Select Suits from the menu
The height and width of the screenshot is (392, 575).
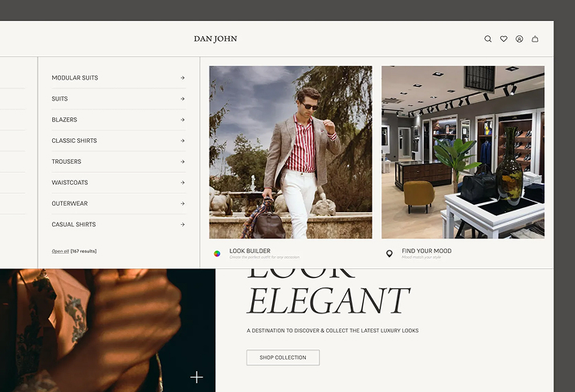pyautogui.click(x=60, y=99)
